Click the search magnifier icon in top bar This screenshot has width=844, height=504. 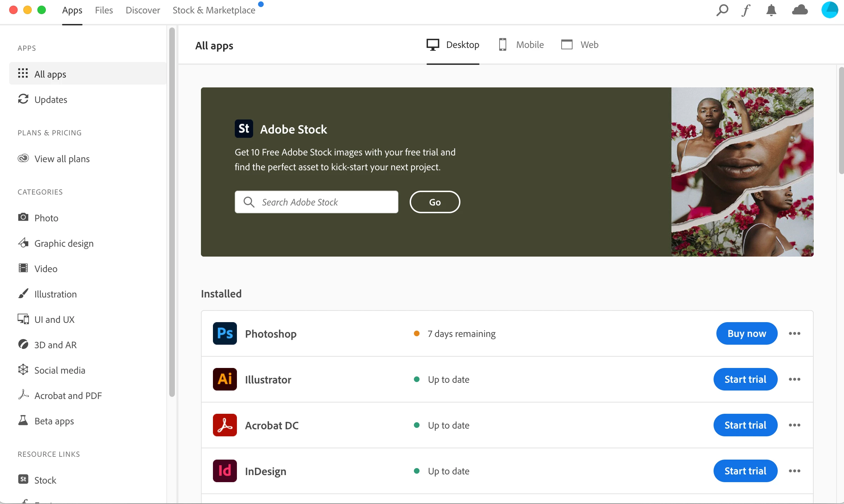click(722, 10)
